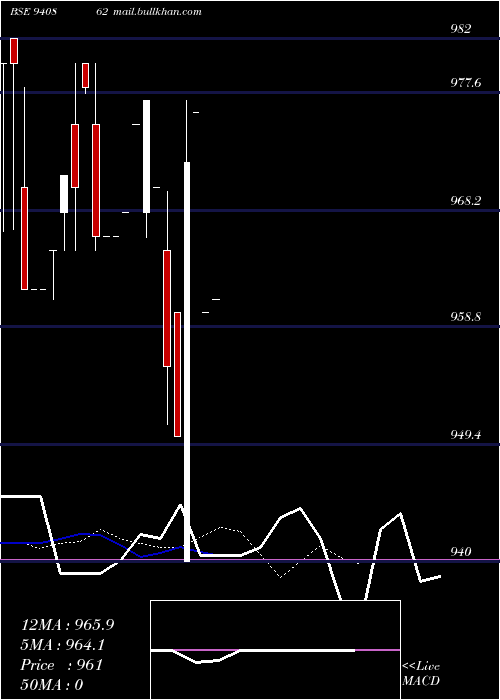Image resolution: width=500 pixels, height=700 pixels.
Task: Click the 940 price axis label
Action: [x=461, y=552]
